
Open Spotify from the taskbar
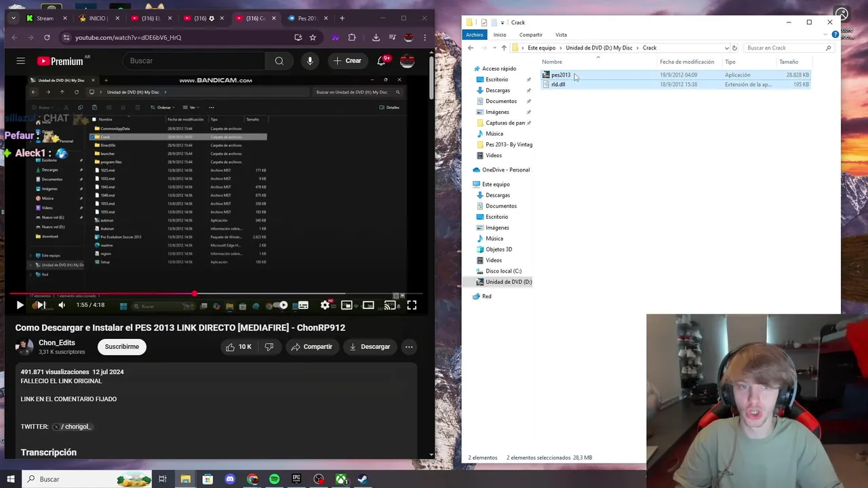[274, 479]
